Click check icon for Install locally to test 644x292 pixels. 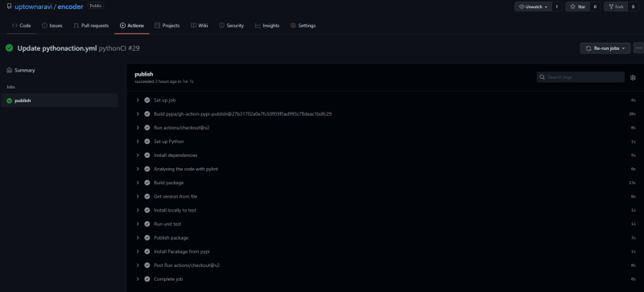point(147,210)
